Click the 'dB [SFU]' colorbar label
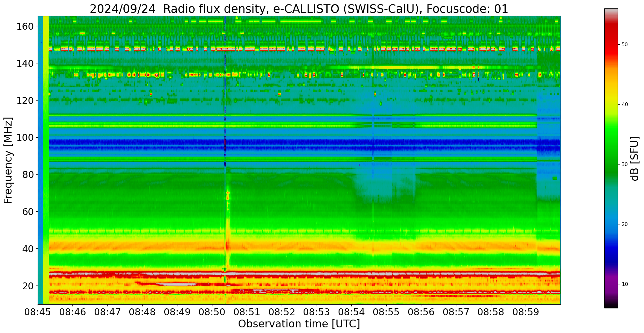The width and height of the screenshot is (644, 333). tap(635, 159)
